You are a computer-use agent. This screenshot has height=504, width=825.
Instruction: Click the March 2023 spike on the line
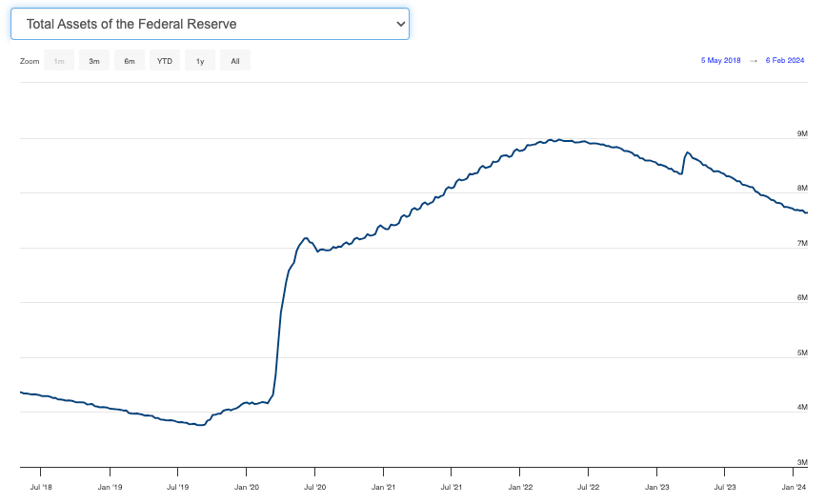687,153
